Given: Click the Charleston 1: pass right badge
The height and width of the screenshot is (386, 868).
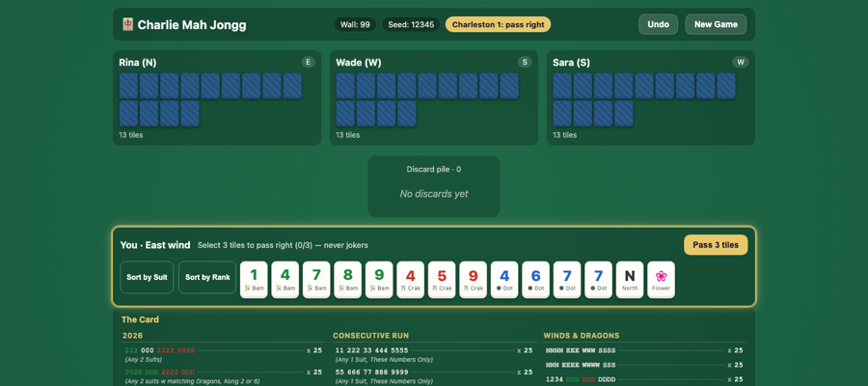Looking at the screenshot, I should click(499, 24).
